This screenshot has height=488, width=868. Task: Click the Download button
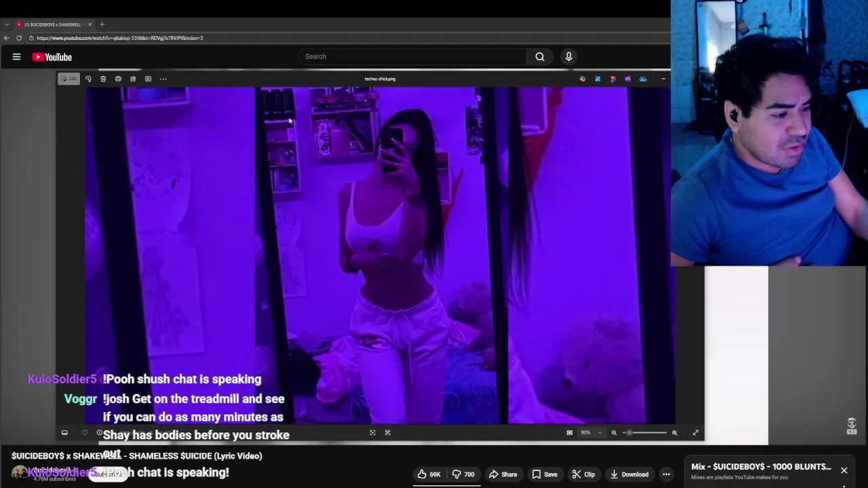[x=629, y=474]
